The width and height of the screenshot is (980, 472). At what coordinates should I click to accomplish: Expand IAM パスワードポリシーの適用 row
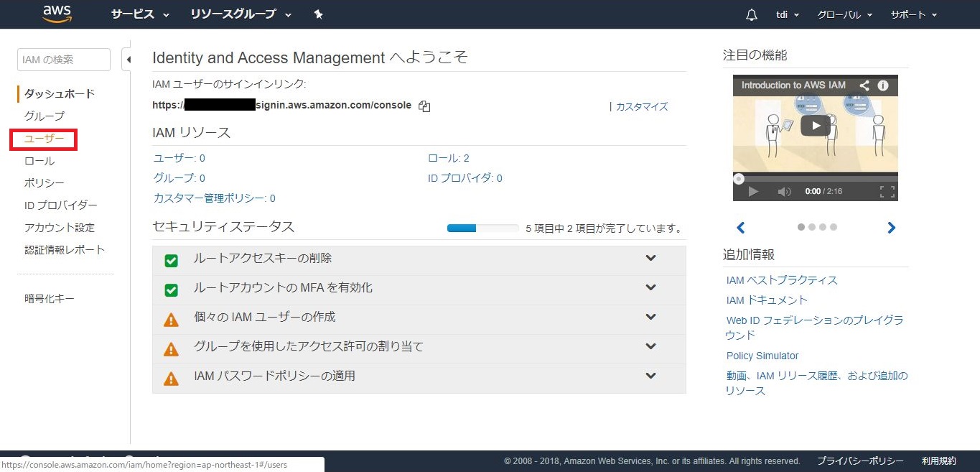[x=650, y=376]
